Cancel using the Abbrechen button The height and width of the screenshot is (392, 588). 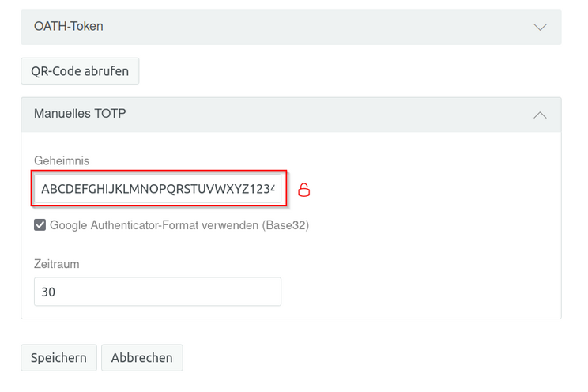point(142,357)
